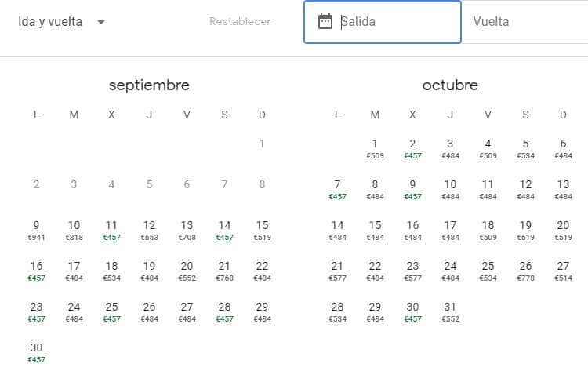Pick October 1 priced €509
This screenshot has width=588, height=371.
pos(375,148)
